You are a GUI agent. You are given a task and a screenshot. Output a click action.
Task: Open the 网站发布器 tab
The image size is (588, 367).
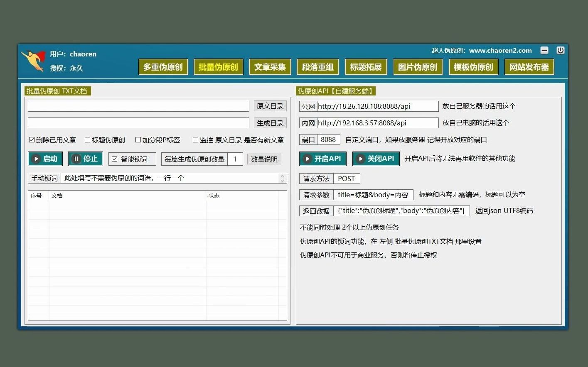coord(529,67)
